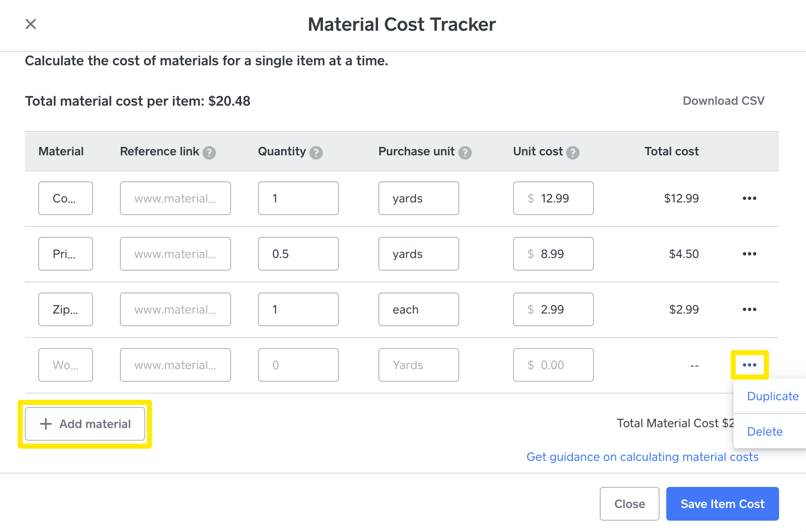Click the Close button at the bottom
The width and height of the screenshot is (806, 532).
(629, 504)
